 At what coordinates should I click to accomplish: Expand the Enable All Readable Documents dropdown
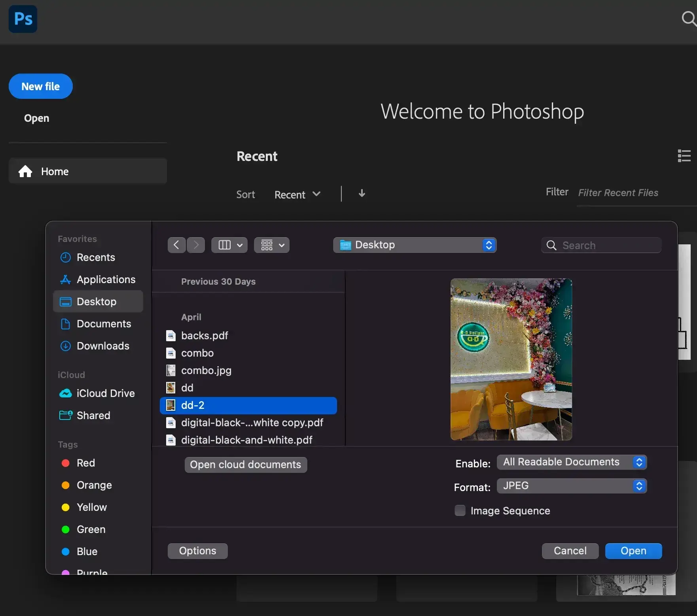click(x=572, y=462)
